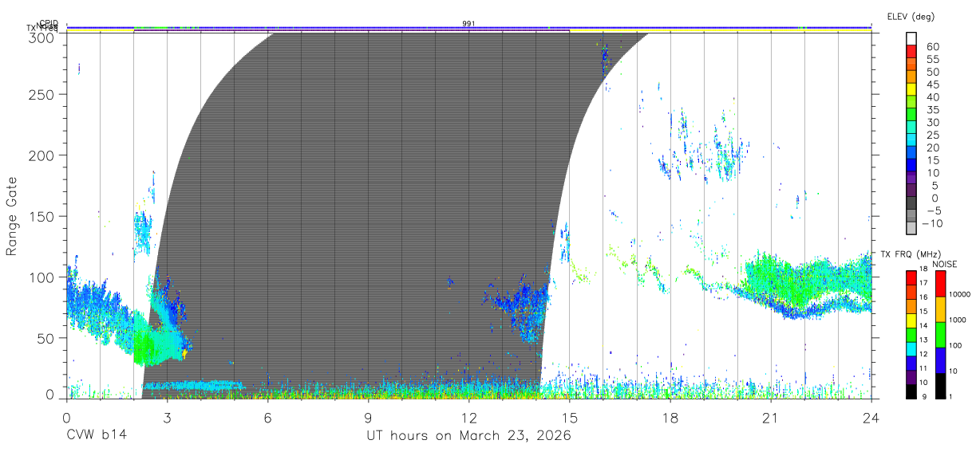This screenshot has height=452, width=980.
Task: Select the '30' value on ELEV scale
Action: pyautogui.click(x=933, y=122)
